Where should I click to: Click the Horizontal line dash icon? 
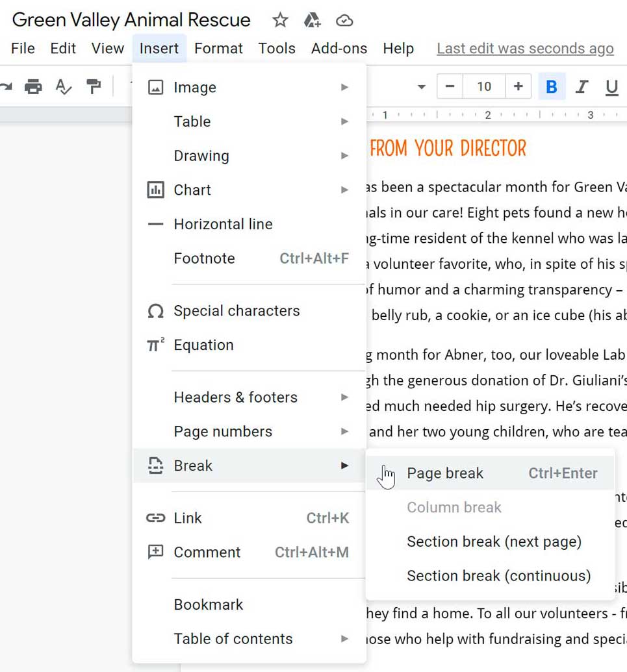156,224
